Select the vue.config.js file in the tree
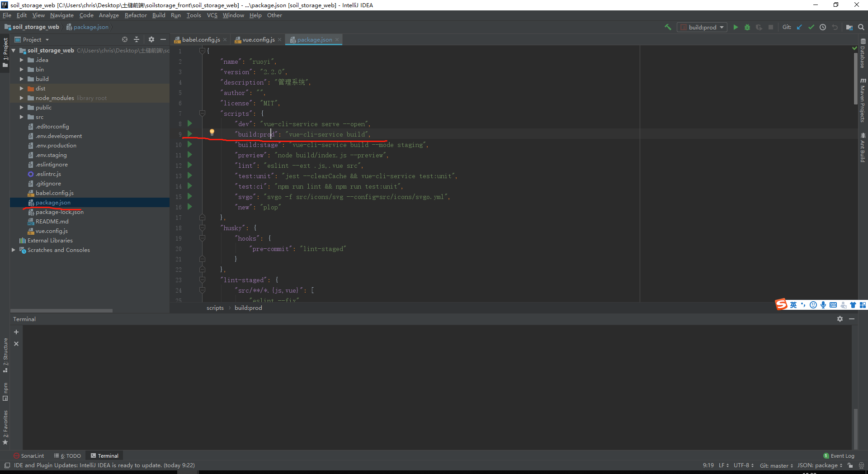Screen dimensions: 868x474 [x=52, y=231]
